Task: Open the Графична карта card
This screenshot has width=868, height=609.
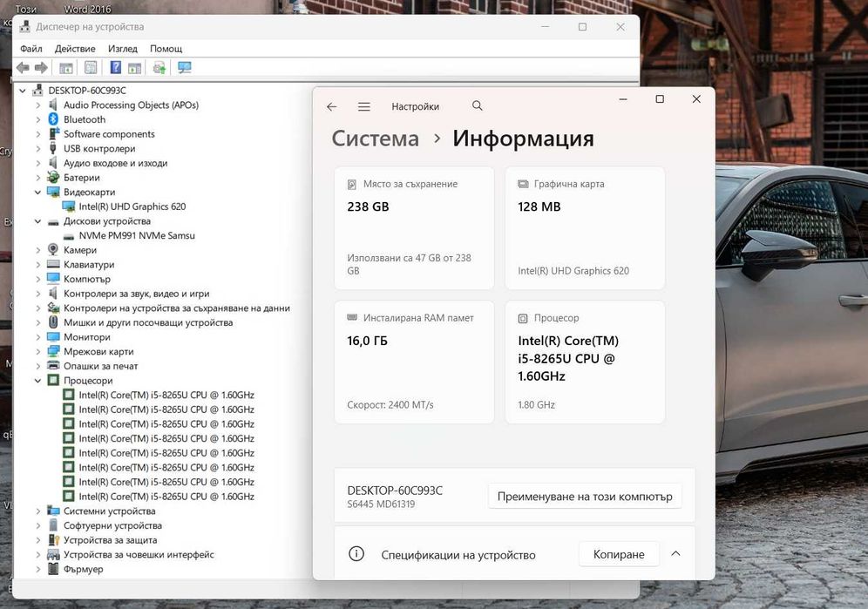Action: coord(585,228)
